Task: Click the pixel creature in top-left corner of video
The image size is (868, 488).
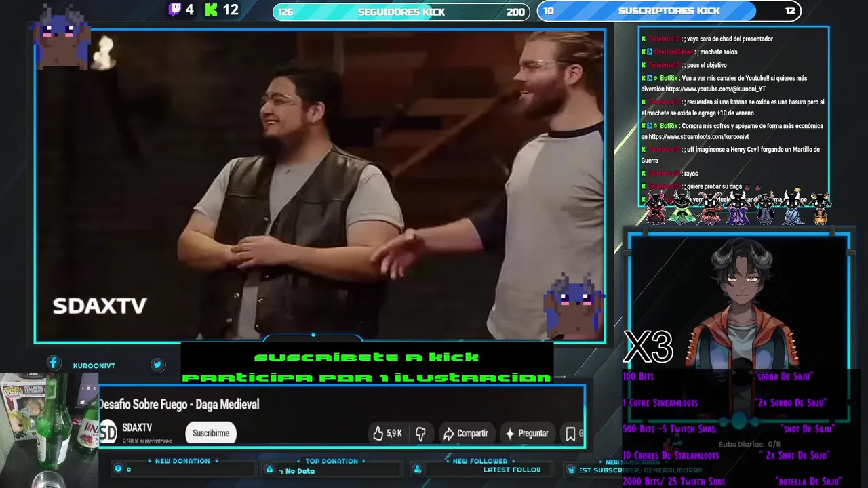Action: coord(62,37)
